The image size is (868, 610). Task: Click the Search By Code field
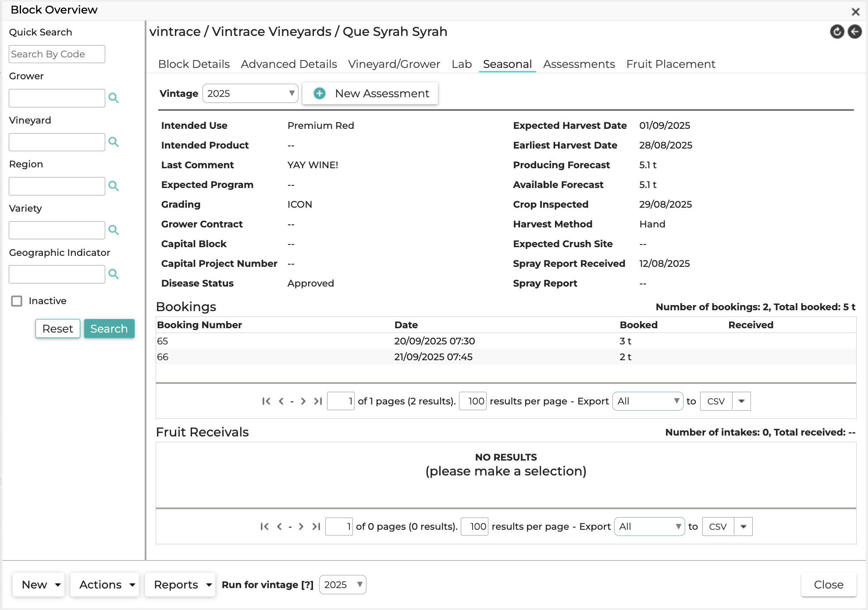tap(57, 54)
